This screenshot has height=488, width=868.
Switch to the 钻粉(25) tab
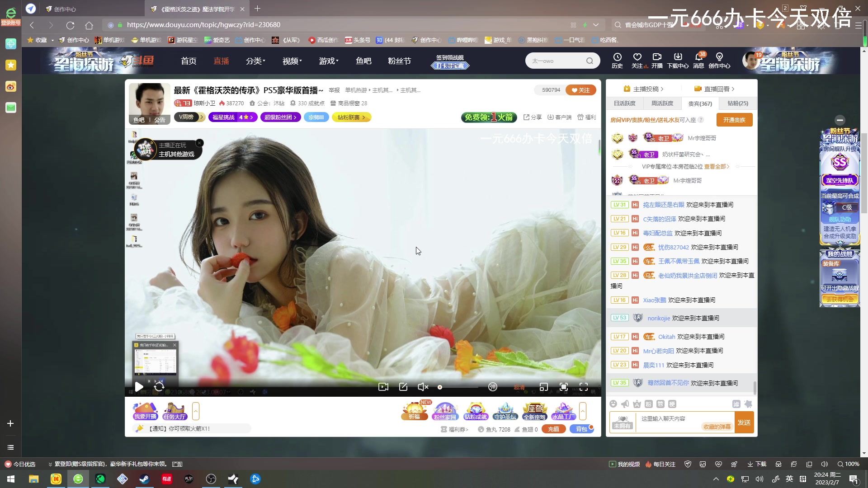(737, 103)
